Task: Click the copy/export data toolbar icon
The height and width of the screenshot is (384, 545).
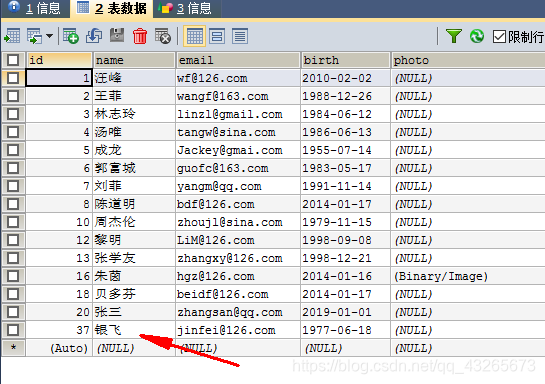Action: [34, 36]
